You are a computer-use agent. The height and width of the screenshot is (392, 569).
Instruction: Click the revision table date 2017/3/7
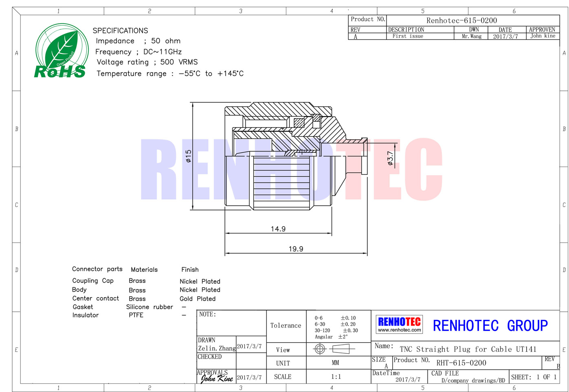tap(505, 36)
